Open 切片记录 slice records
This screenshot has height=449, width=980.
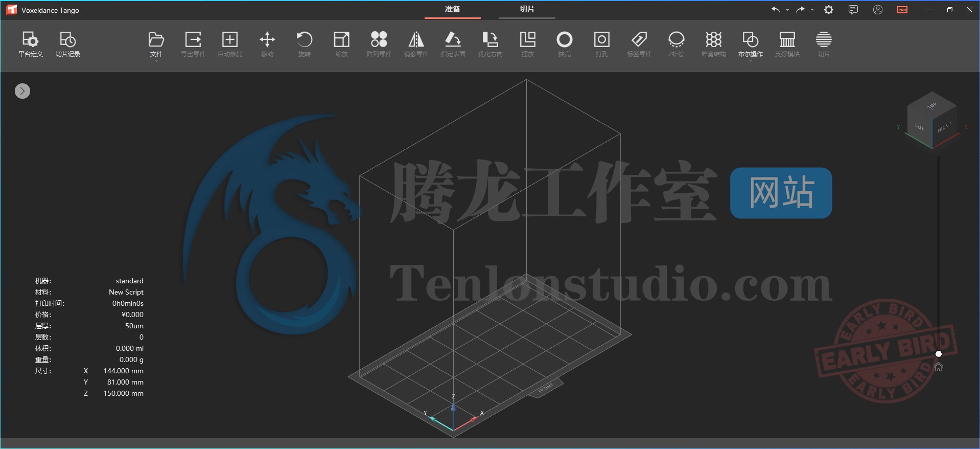pyautogui.click(x=68, y=44)
